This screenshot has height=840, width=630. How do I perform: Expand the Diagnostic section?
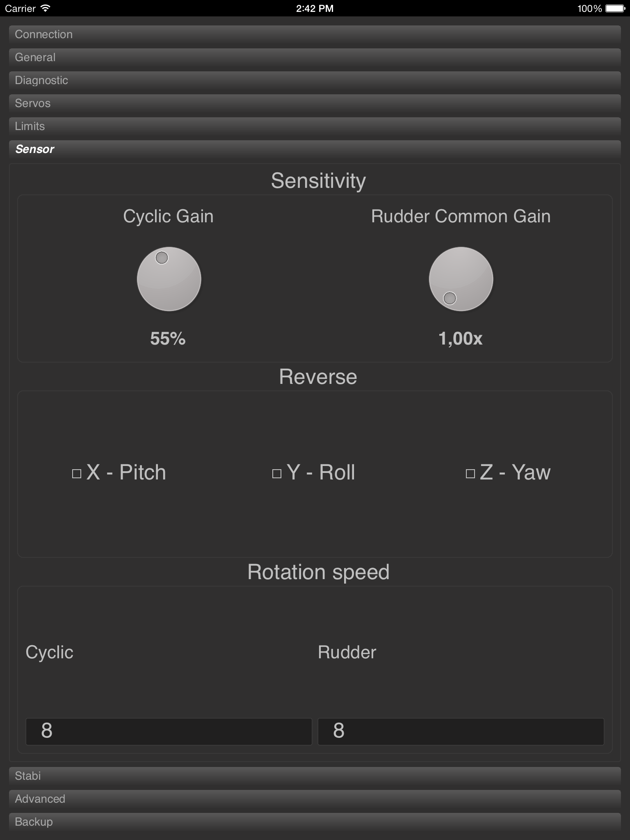point(315,80)
